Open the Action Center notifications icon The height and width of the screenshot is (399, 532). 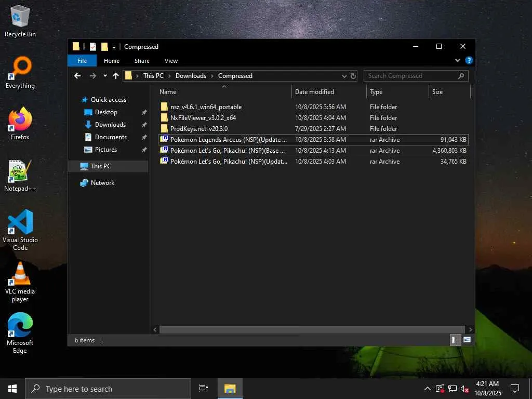click(x=515, y=389)
